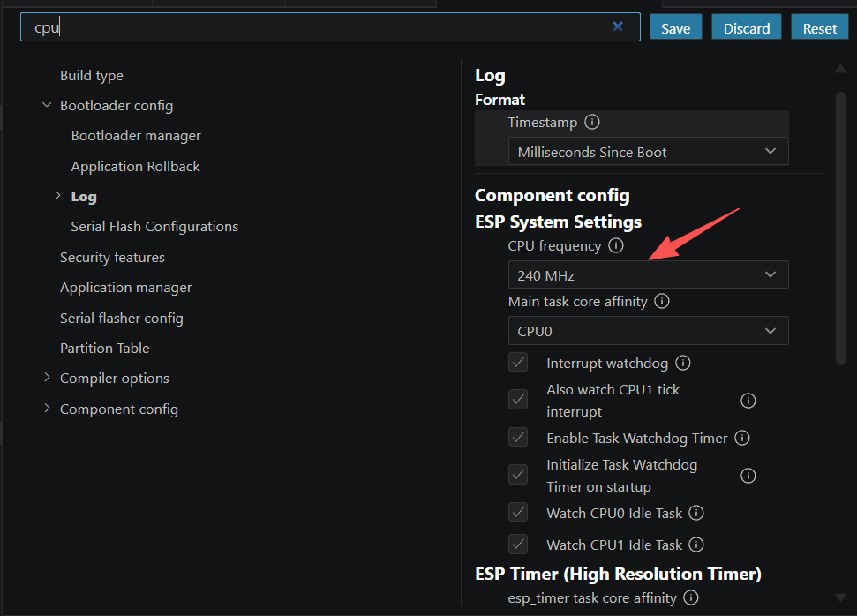Click the settings panel scrollbar thumb
The width and height of the screenshot is (857, 616).
(x=840, y=228)
